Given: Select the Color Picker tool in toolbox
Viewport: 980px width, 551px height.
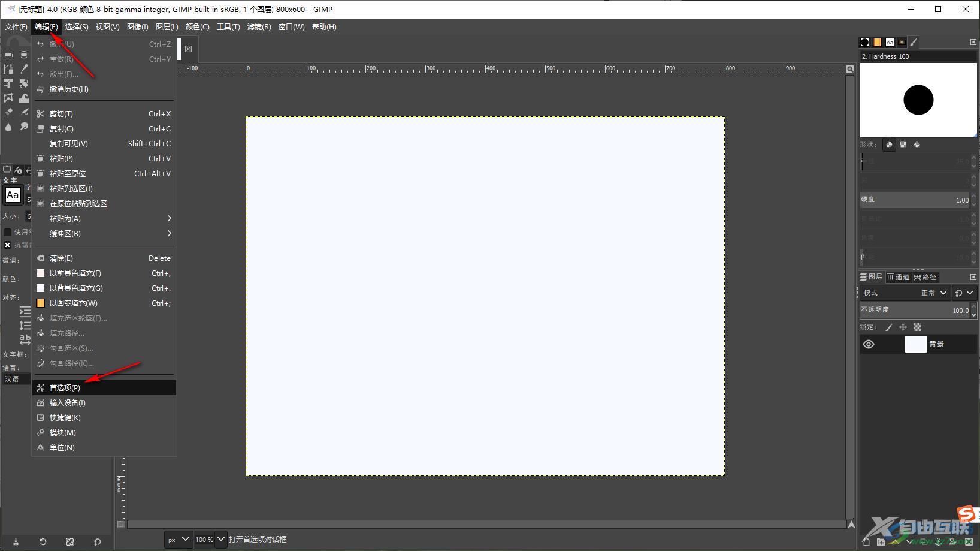Looking at the screenshot, I should coord(24,69).
